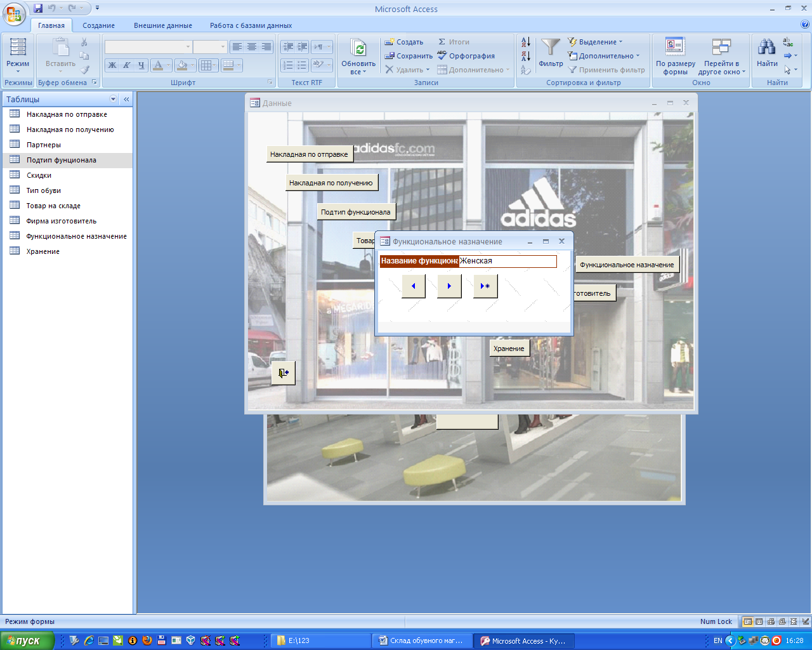Click Подтип функционала form button

point(356,212)
